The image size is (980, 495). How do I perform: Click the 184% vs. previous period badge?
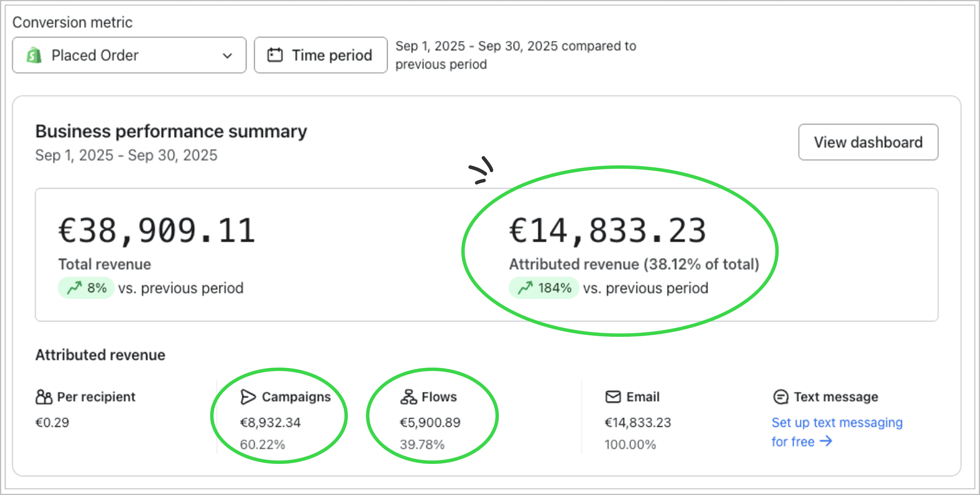point(544,288)
